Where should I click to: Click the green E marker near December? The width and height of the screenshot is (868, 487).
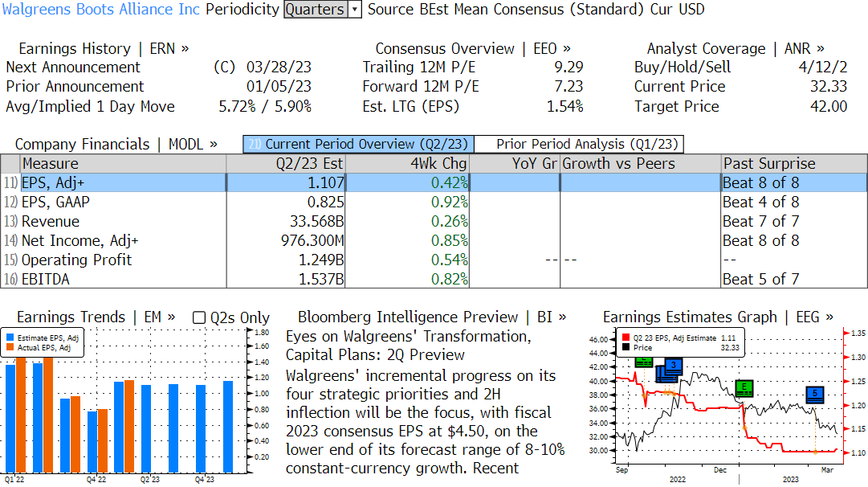744,388
